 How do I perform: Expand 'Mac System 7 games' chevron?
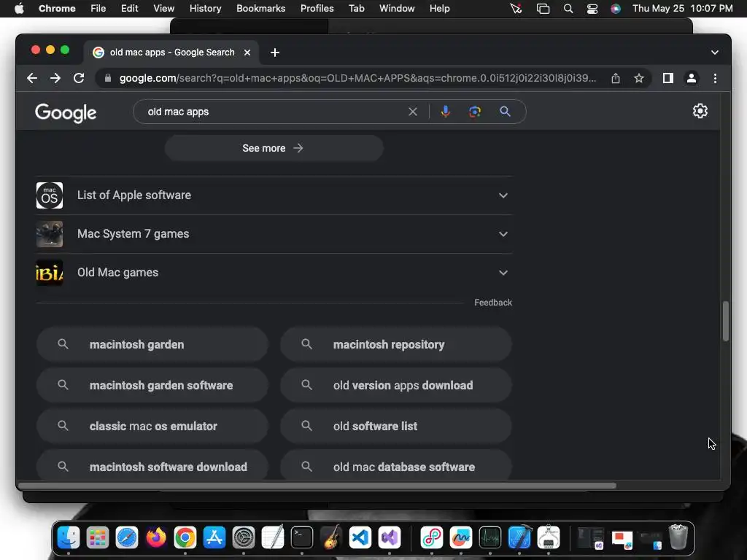503,234
